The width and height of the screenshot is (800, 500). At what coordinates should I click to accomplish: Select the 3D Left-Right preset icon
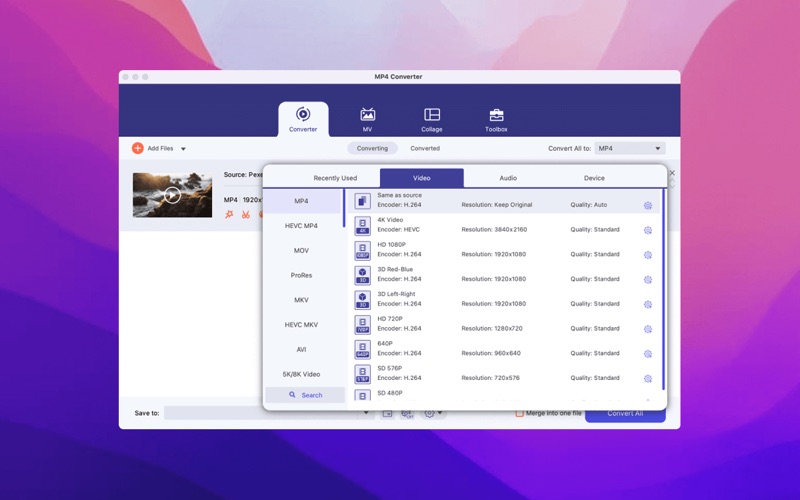coord(362,300)
